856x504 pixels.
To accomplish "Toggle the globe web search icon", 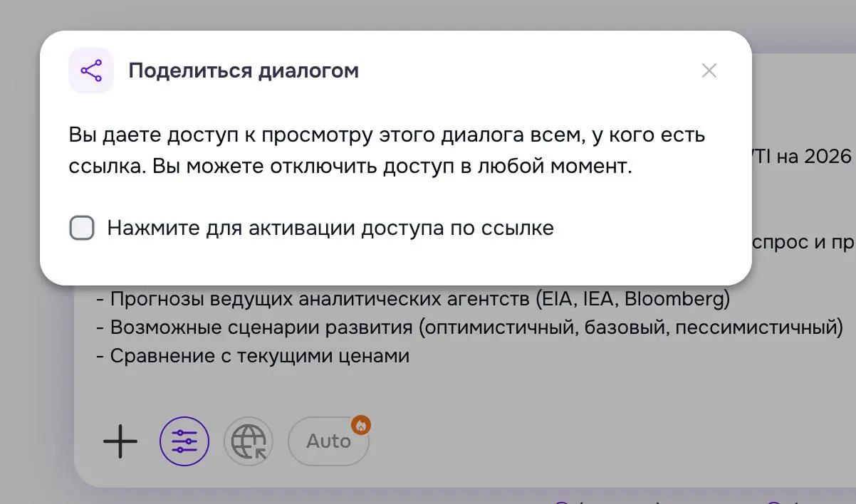I will pyautogui.click(x=249, y=441).
